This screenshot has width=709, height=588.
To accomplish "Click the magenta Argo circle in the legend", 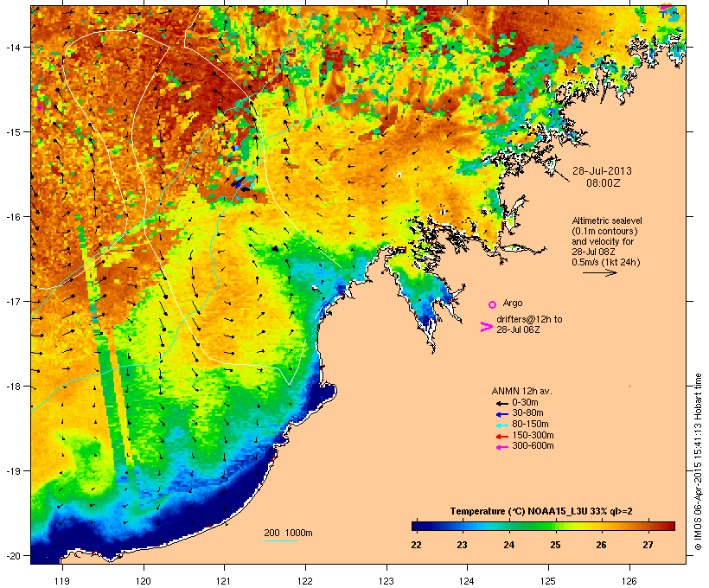I will pos(493,304).
